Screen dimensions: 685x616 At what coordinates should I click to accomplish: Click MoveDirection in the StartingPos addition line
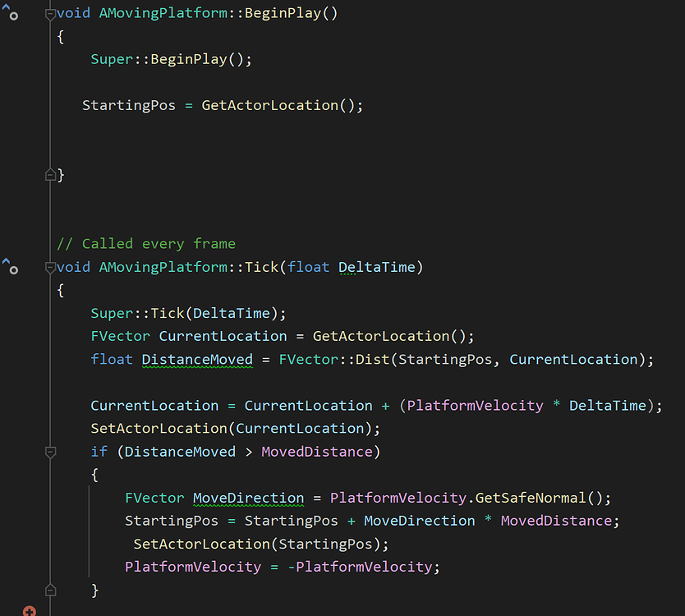(x=420, y=521)
